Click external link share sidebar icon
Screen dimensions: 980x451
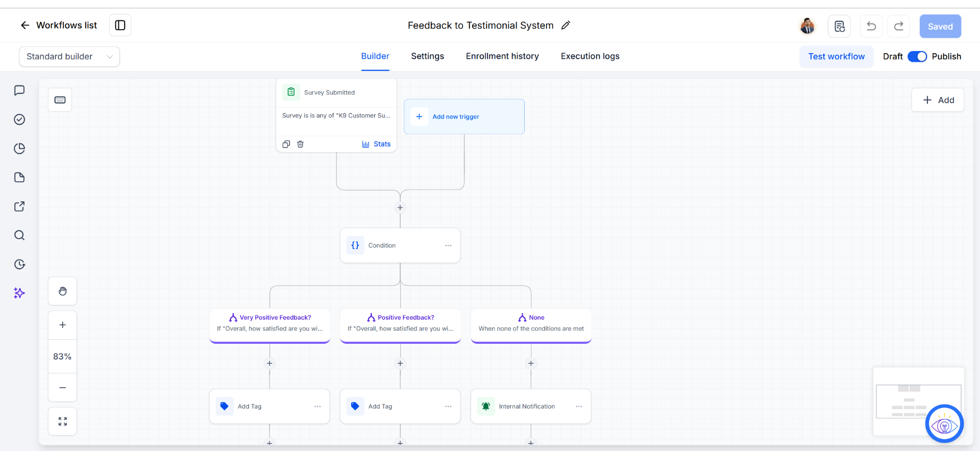[x=19, y=206]
